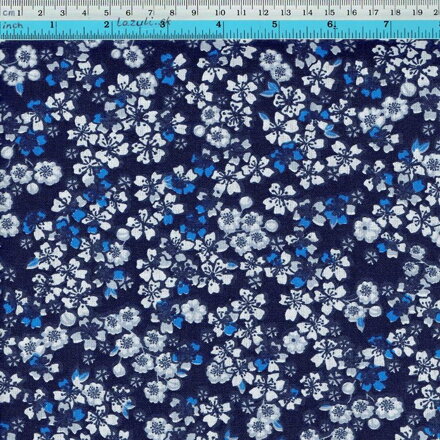Screen dimensions: 440x440
Task: Select the 6 inch mark on blue ruler
Action: pyautogui.click(x=330, y=25)
